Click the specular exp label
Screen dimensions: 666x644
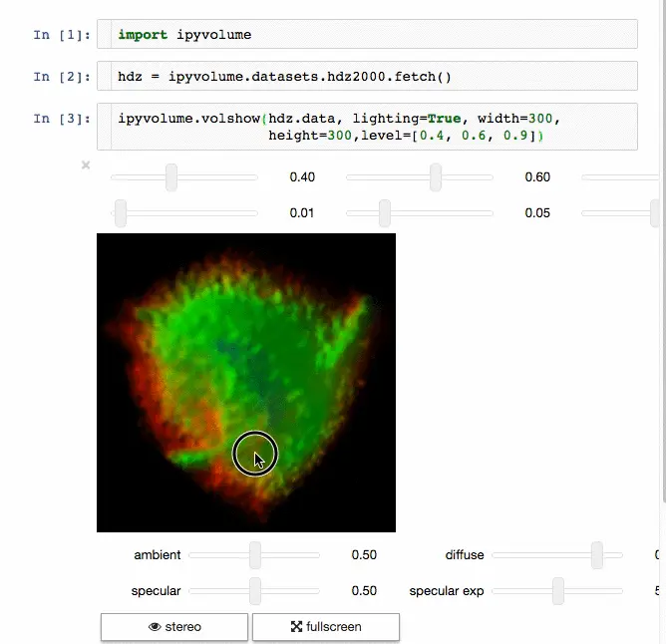pyautogui.click(x=447, y=591)
